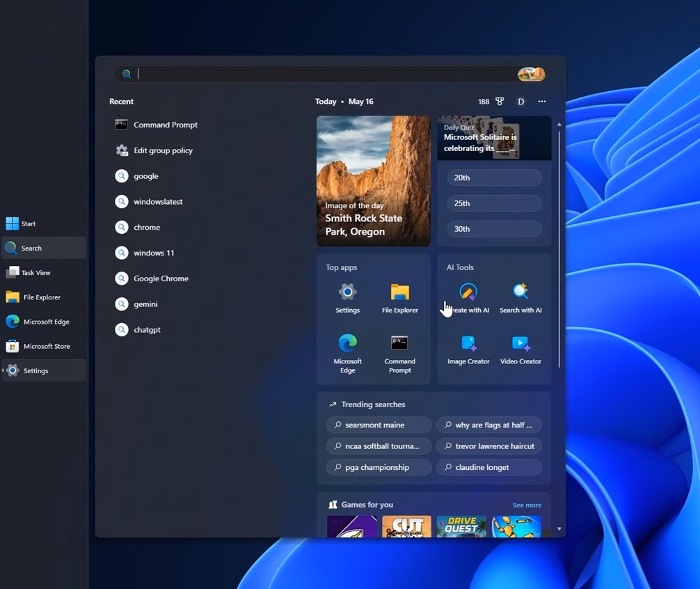Click the 188 rewards points counter

484,102
